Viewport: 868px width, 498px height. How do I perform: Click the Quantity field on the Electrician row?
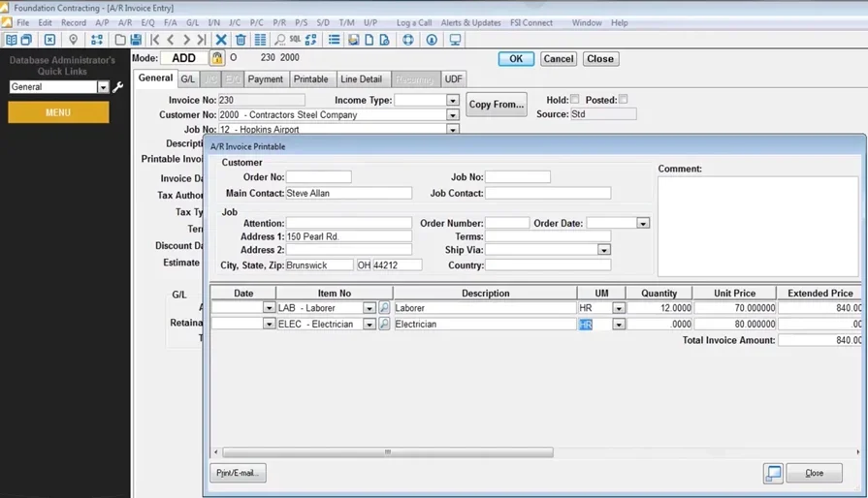[x=659, y=324]
